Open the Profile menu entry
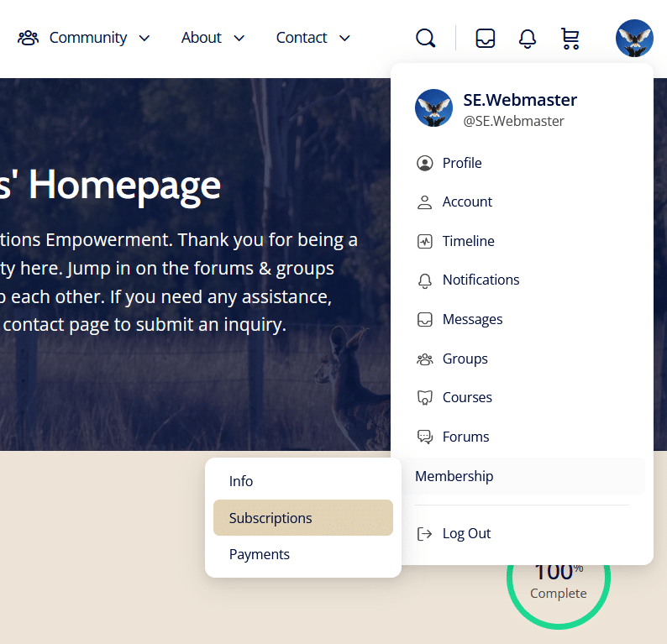Viewport: 667px width, 644px height. [462, 163]
